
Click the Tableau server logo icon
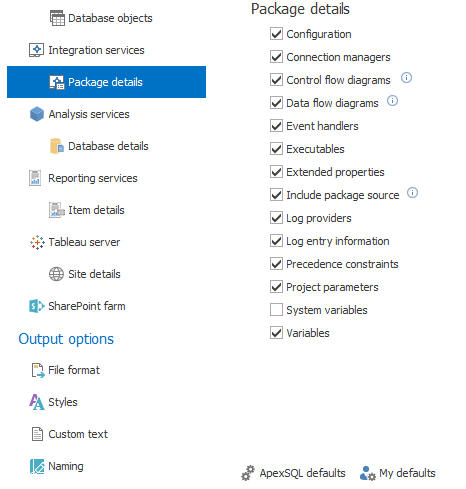coord(37,242)
